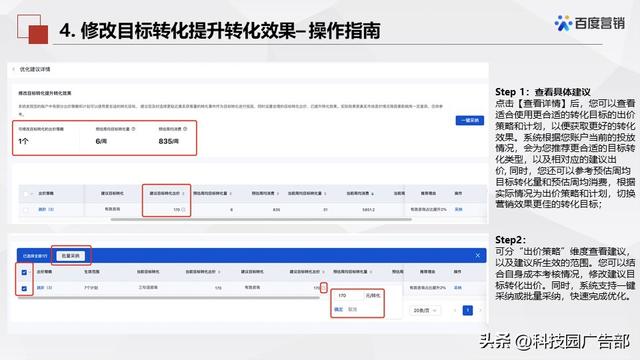Viewport: 640px width, 360px height.
Task: Close the blue selection bar
Action: coord(478,256)
